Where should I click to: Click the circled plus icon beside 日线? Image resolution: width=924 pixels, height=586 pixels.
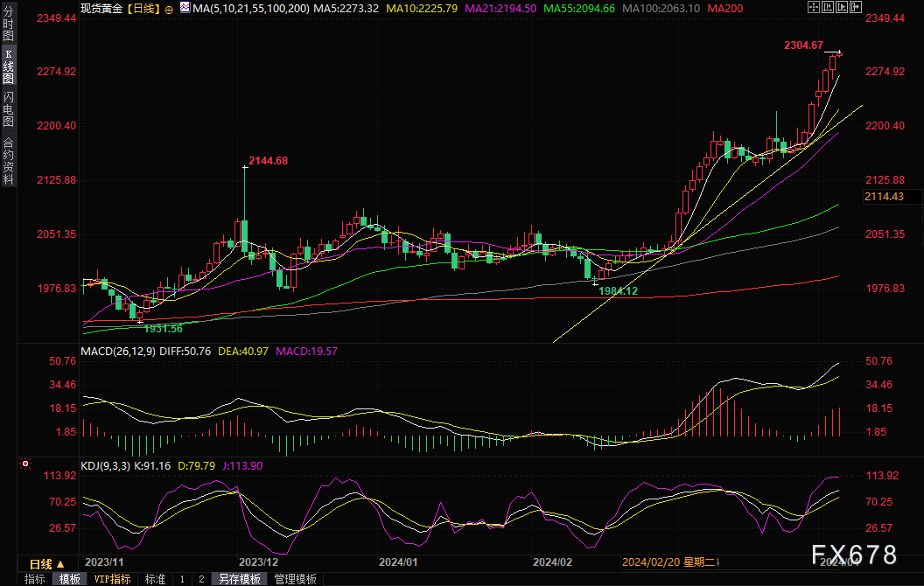tap(169, 10)
